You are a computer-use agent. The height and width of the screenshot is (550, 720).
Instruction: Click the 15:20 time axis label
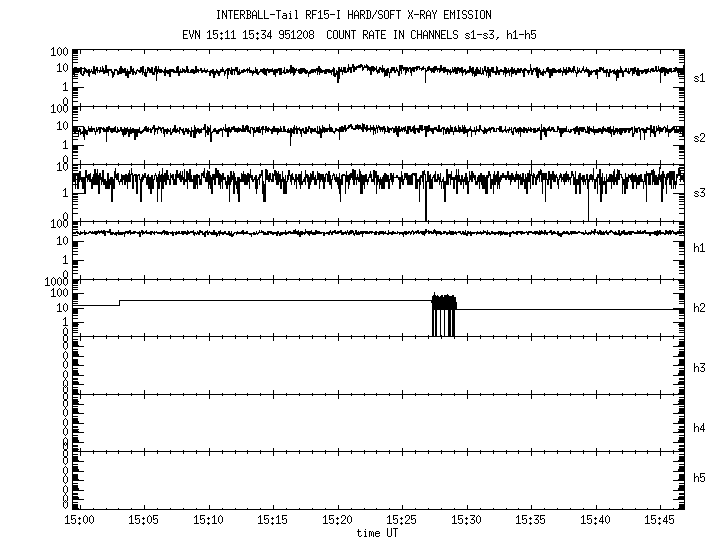point(337,520)
